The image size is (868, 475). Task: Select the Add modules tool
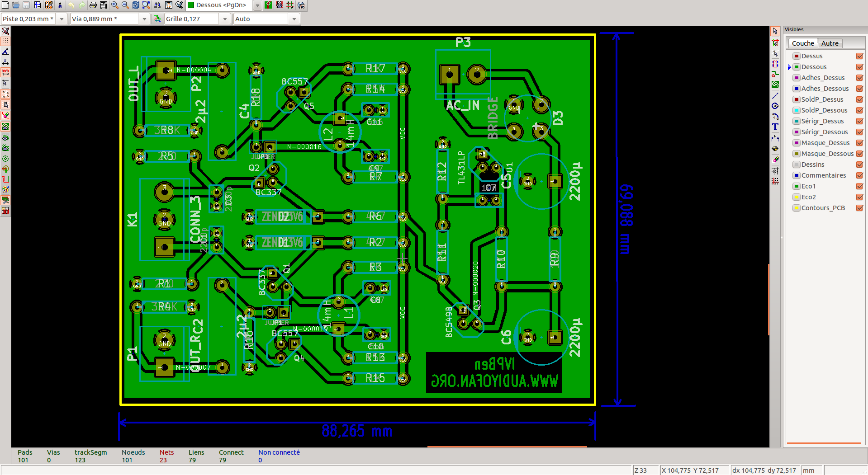point(775,64)
